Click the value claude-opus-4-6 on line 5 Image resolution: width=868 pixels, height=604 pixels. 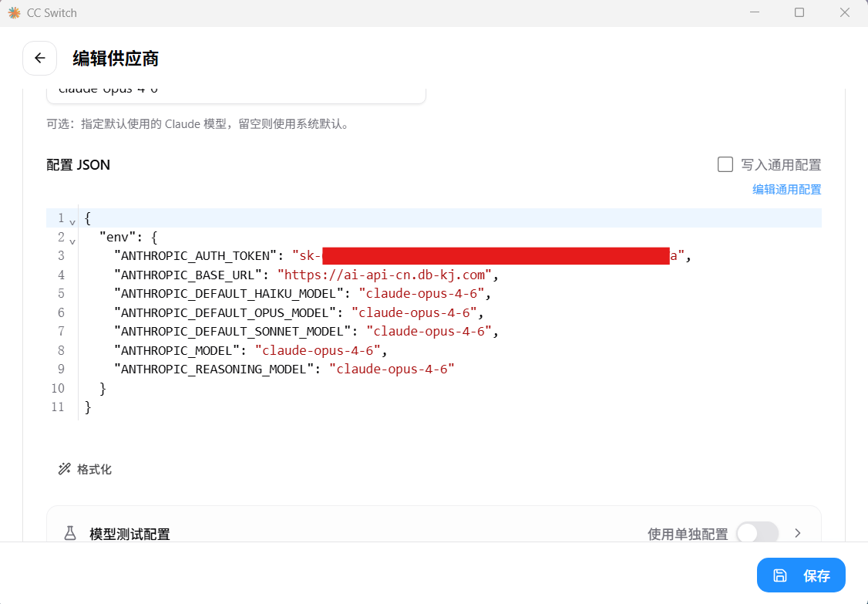tap(421, 294)
